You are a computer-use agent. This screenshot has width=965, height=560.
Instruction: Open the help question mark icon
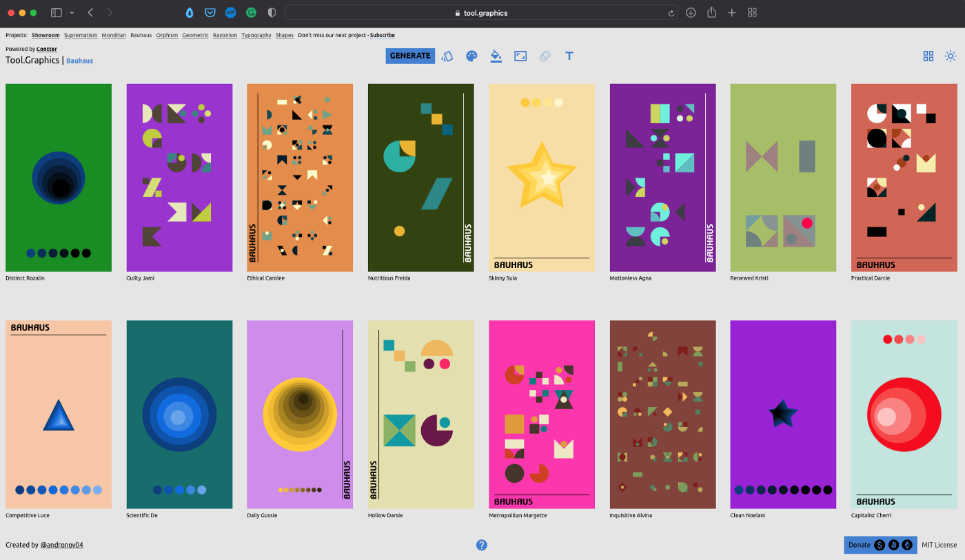pos(482,545)
